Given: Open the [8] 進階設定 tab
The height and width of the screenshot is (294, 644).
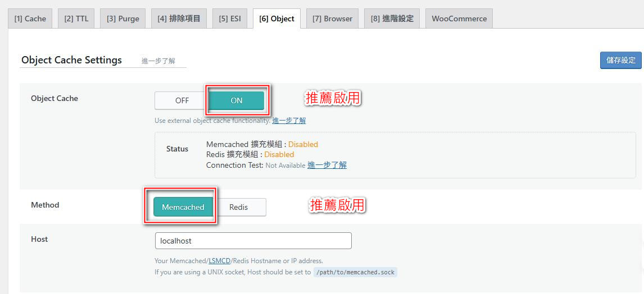Looking at the screenshot, I should 392,19.
